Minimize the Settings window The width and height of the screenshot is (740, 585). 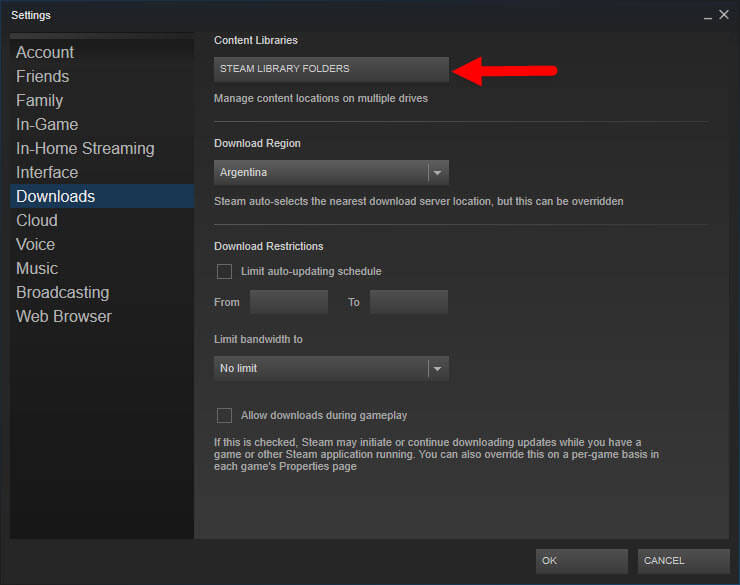707,16
